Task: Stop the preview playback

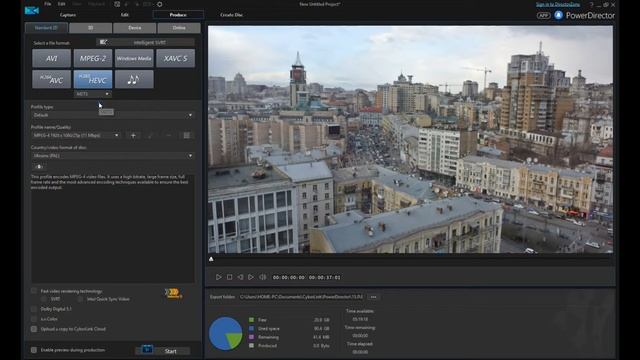Action: coord(229,277)
